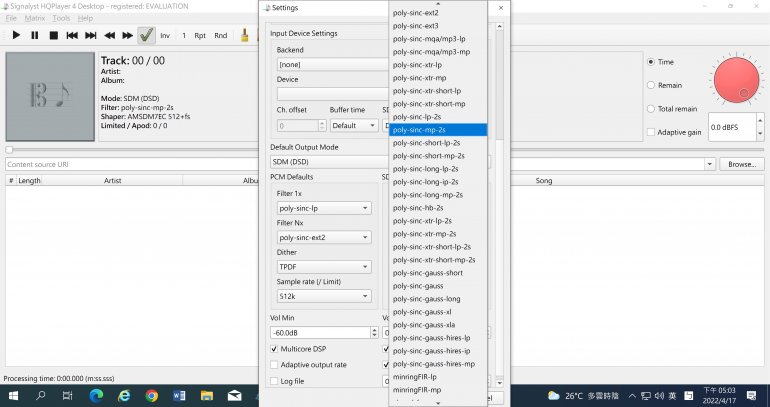
Task: Click the fast-forward (seek forward) icon
Action: (x=128, y=35)
